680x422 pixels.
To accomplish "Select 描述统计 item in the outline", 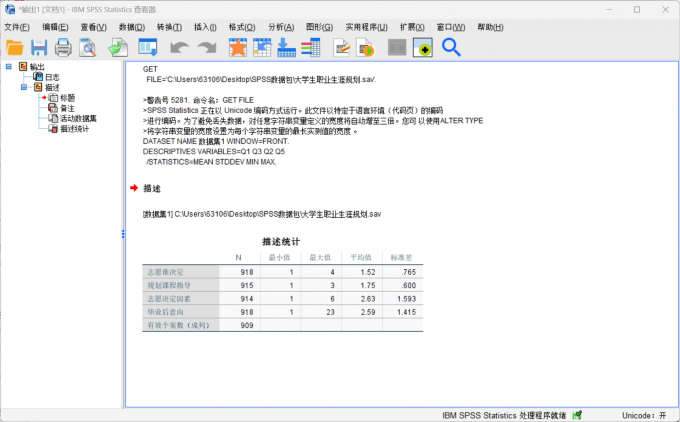I will tap(74, 128).
